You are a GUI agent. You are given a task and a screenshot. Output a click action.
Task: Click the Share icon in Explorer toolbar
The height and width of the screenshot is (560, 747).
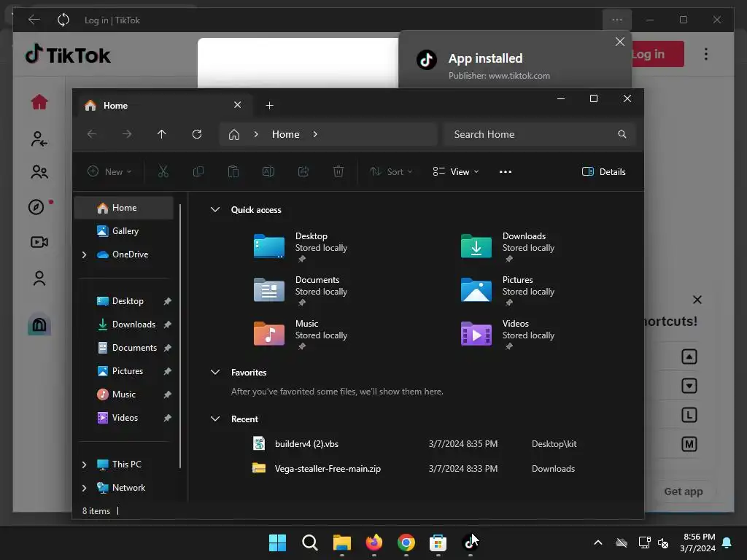point(303,172)
